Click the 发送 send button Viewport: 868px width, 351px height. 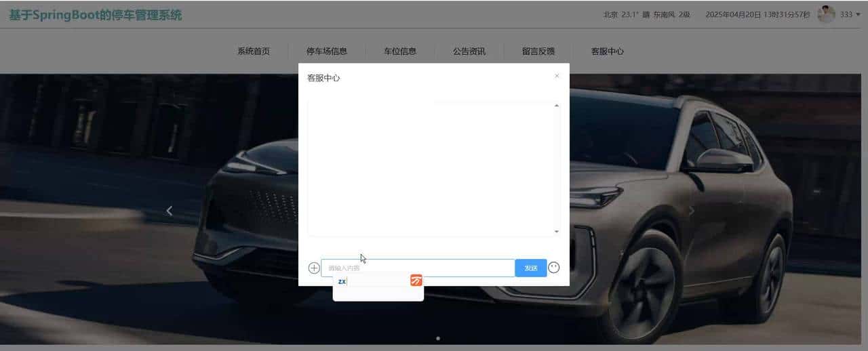point(531,268)
